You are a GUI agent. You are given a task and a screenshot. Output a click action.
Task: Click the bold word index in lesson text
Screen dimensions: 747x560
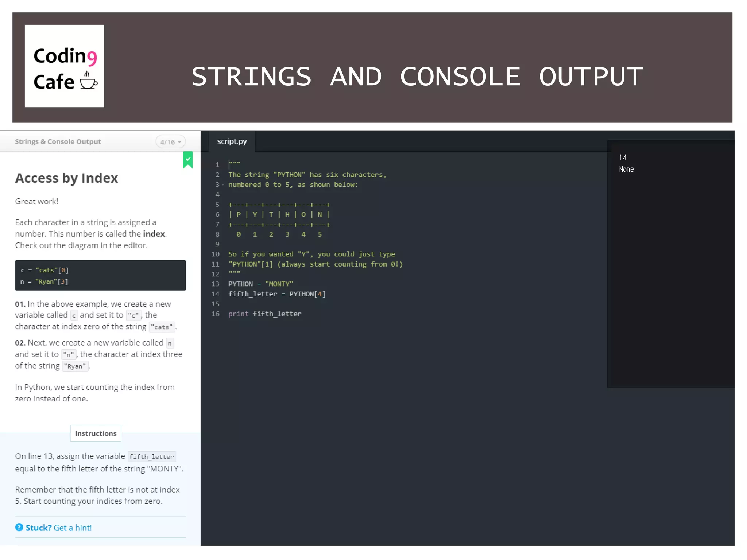coord(154,234)
